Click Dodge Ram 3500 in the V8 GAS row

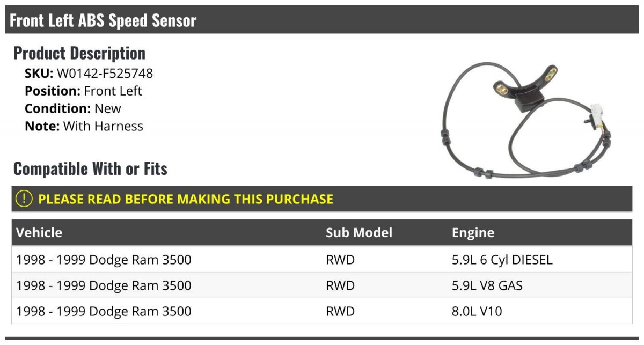coord(140,285)
